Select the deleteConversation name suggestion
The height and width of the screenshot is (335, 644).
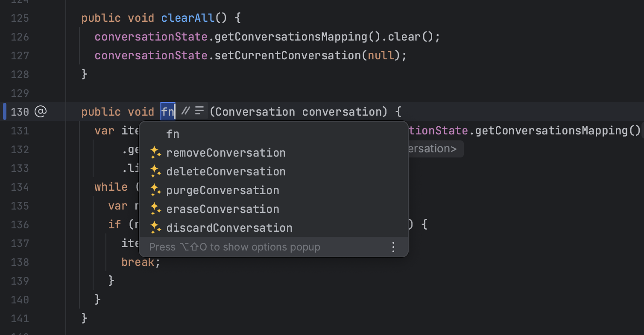coord(274,172)
